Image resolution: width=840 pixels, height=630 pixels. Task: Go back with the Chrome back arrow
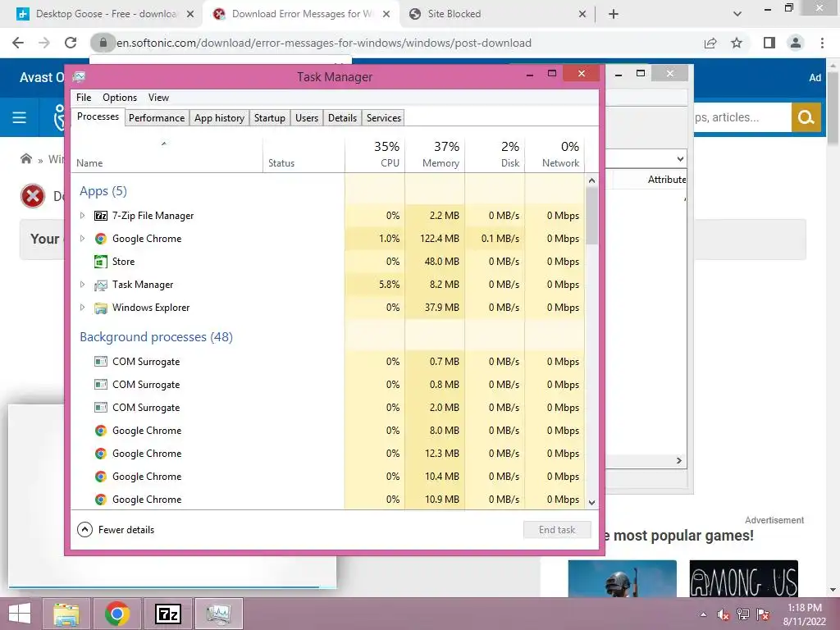click(18, 43)
